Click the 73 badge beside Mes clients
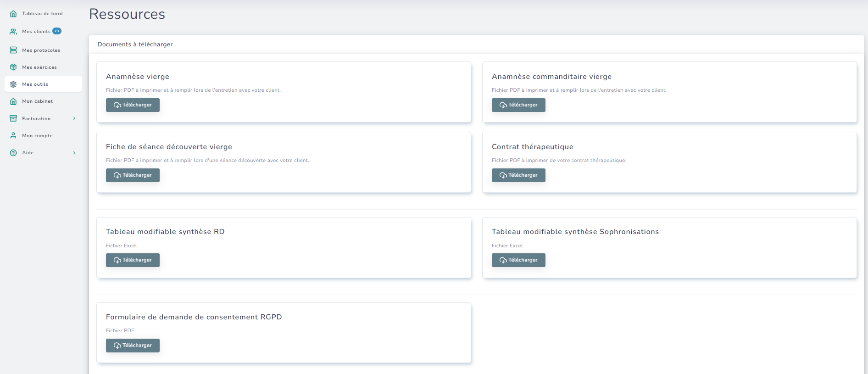This screenshot has height=374, width=868. (x=57, y=31)
